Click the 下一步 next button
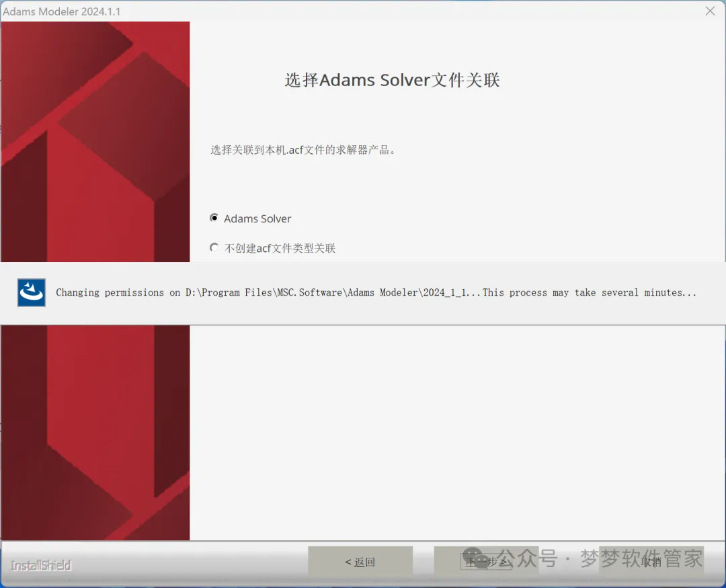The image size is (726, 588). (486, 562)
